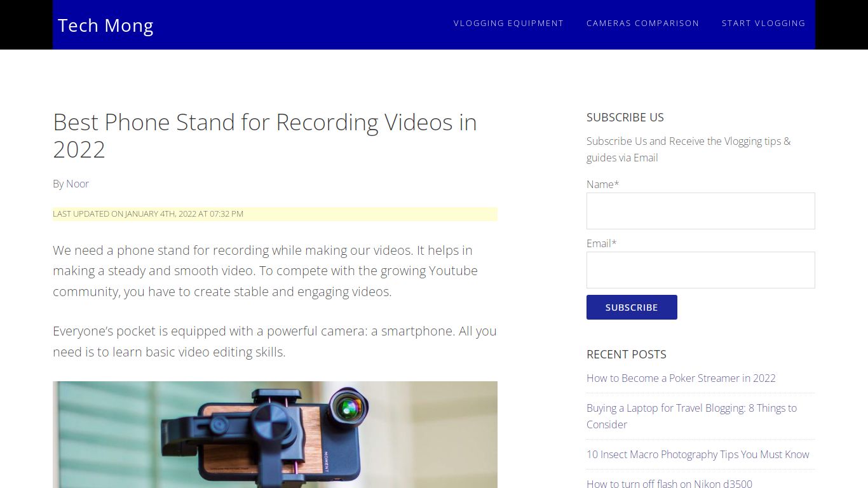Open the poker streamer post link
Screen dimensions: 868x488
tap(681, 378)
